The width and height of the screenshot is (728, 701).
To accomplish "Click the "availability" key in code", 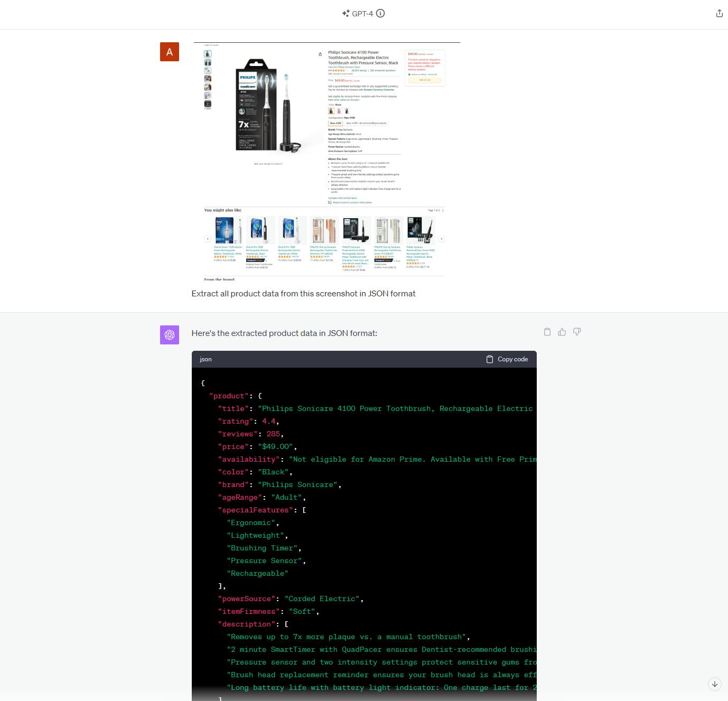I will [249, 460].
